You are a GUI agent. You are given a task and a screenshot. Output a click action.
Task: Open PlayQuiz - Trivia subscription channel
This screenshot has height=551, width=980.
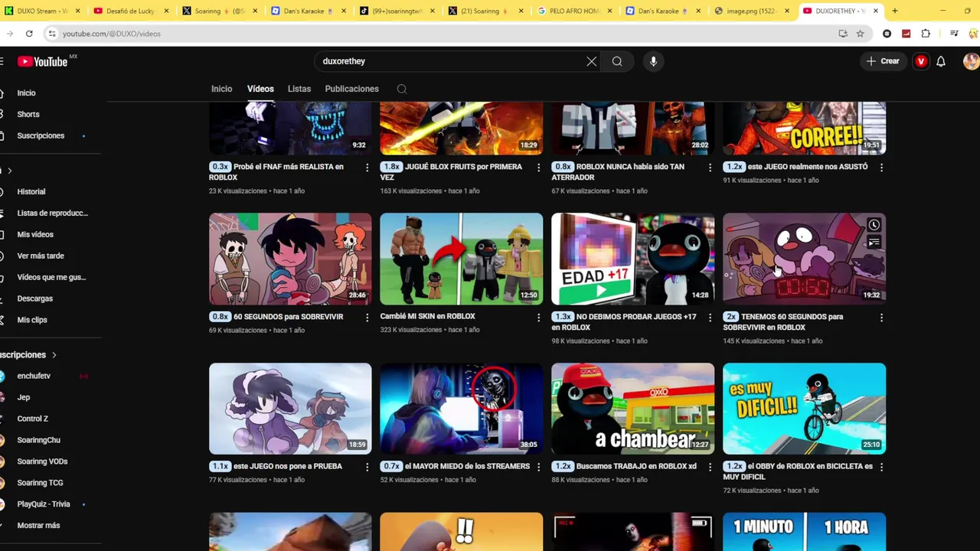[x=44, y=504]
